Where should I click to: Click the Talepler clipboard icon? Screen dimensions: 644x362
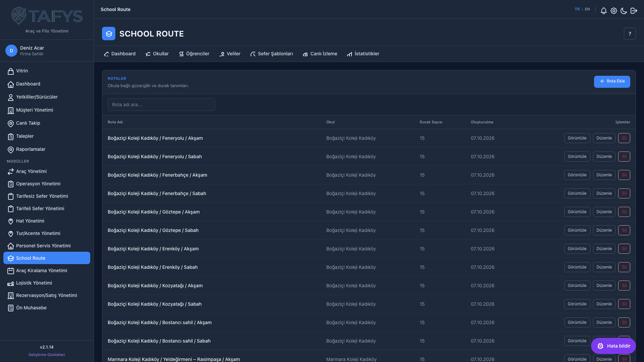coord(11,136)
